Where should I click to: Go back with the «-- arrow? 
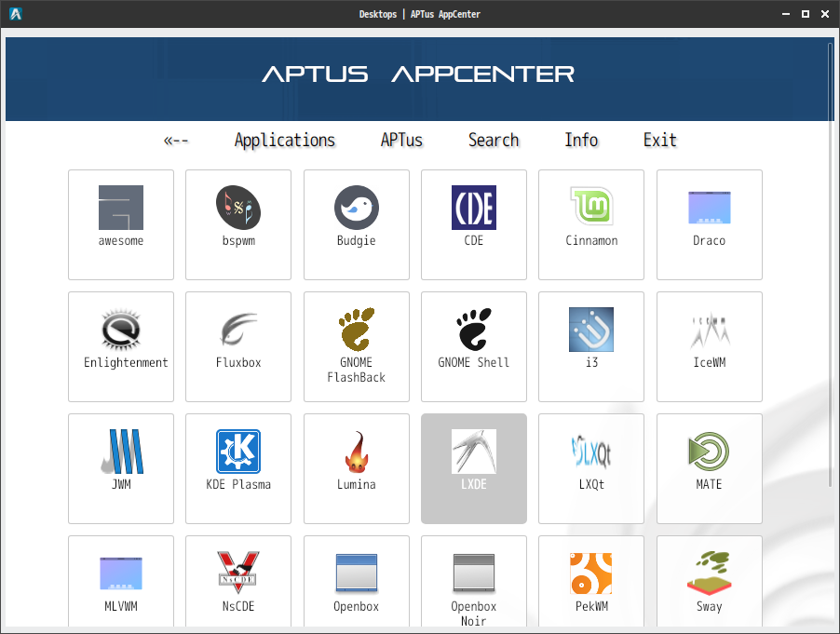176,141
